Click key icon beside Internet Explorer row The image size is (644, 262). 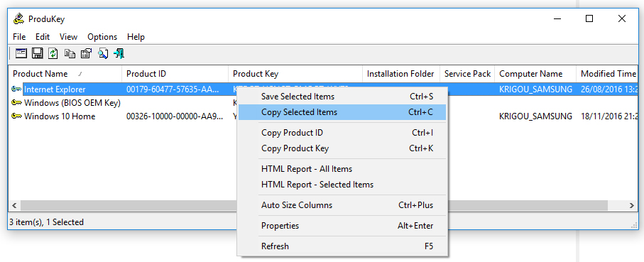[x=17, y=89]
